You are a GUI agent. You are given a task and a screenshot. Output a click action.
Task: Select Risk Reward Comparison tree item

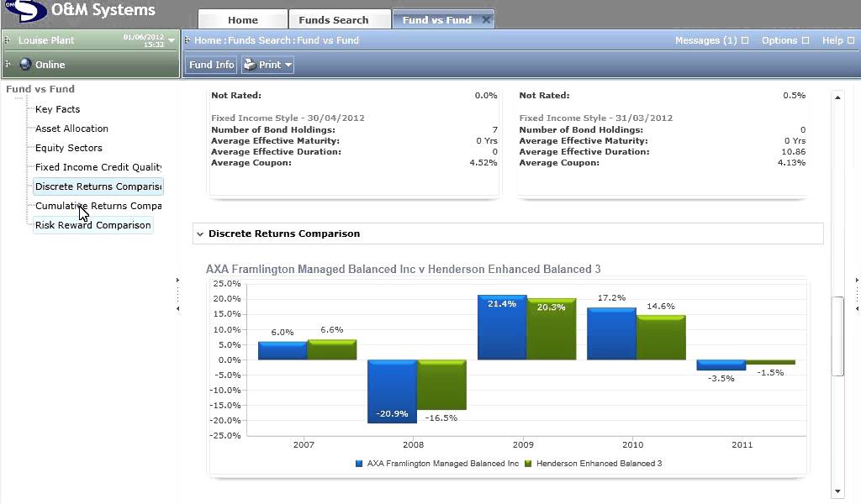click(92, 225)
